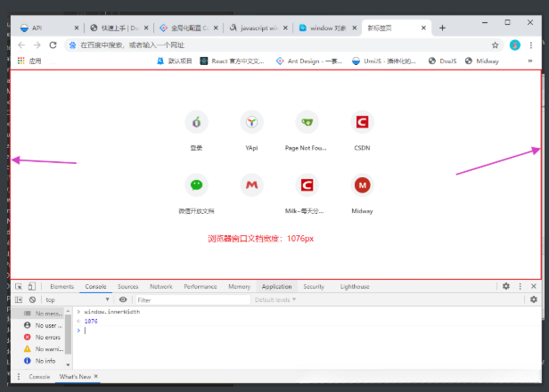
Task: Select the No info sidebar filter
Action: 37,361
